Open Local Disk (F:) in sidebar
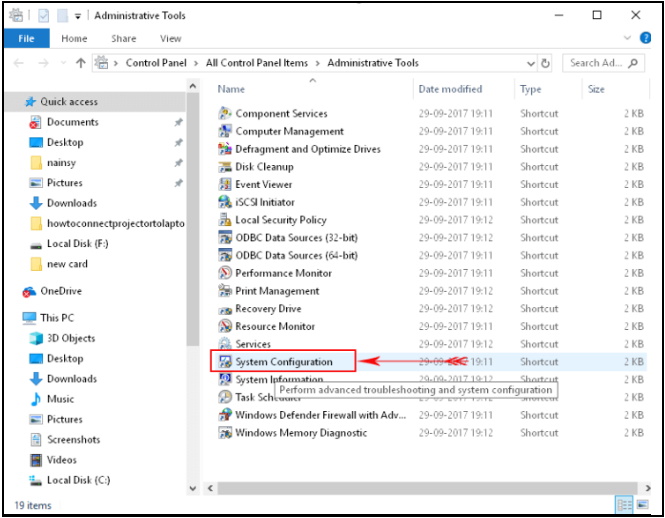 click(78, 244)
